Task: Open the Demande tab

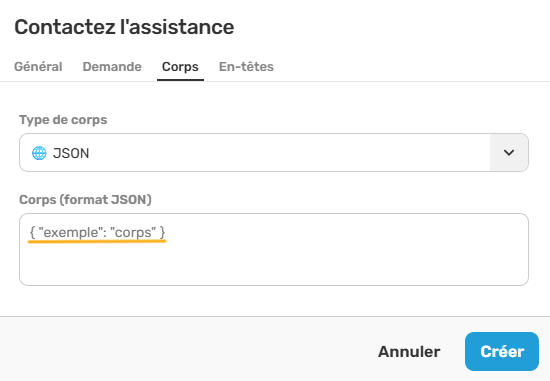Action: tap(112, 67)
